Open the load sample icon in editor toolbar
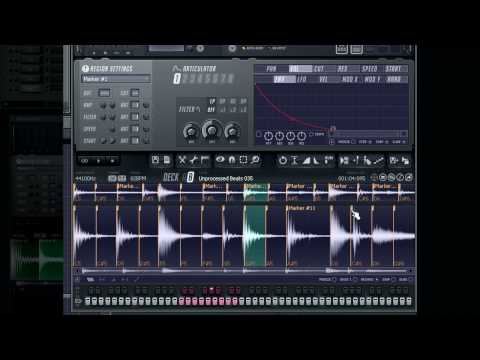This screenshot has width=480, height=360. 155,160
